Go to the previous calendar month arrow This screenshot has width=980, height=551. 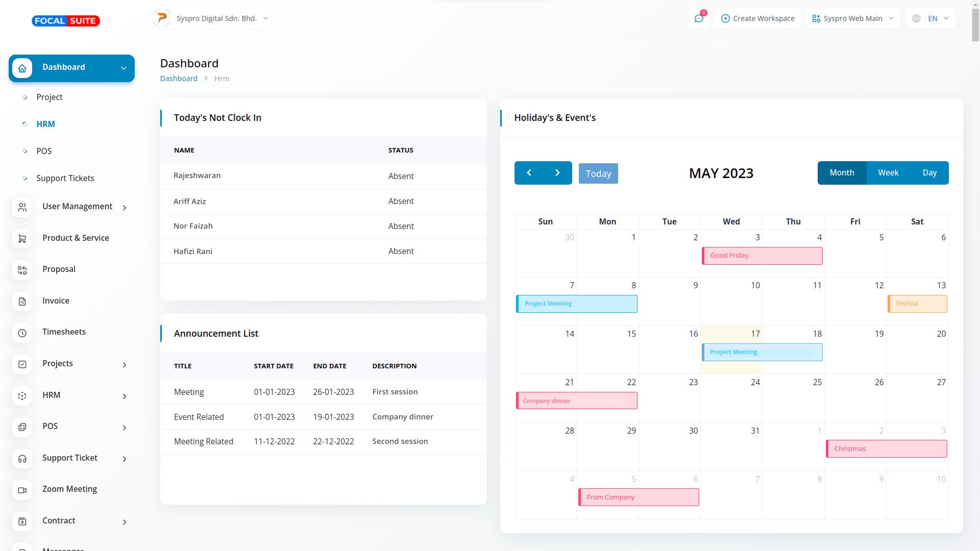(529, 173)
